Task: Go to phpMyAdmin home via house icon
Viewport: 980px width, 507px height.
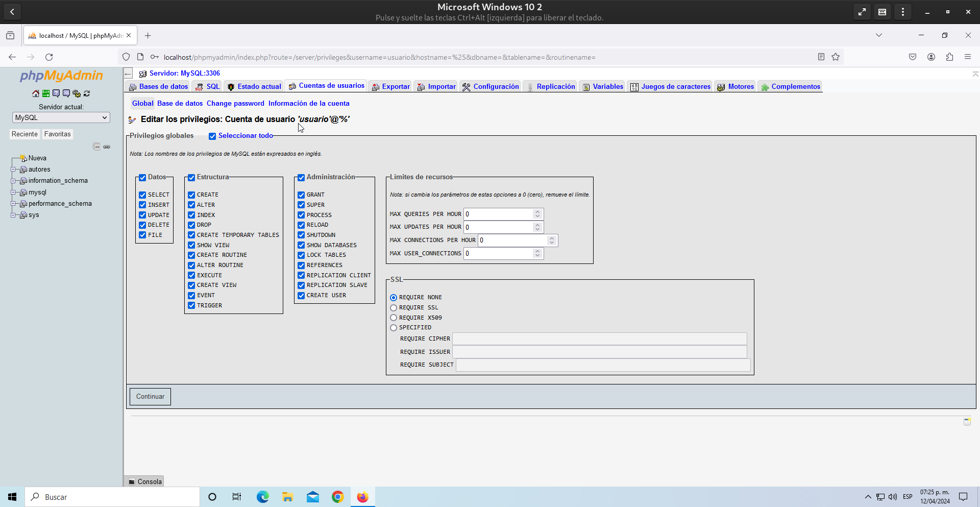Action: 36,93
